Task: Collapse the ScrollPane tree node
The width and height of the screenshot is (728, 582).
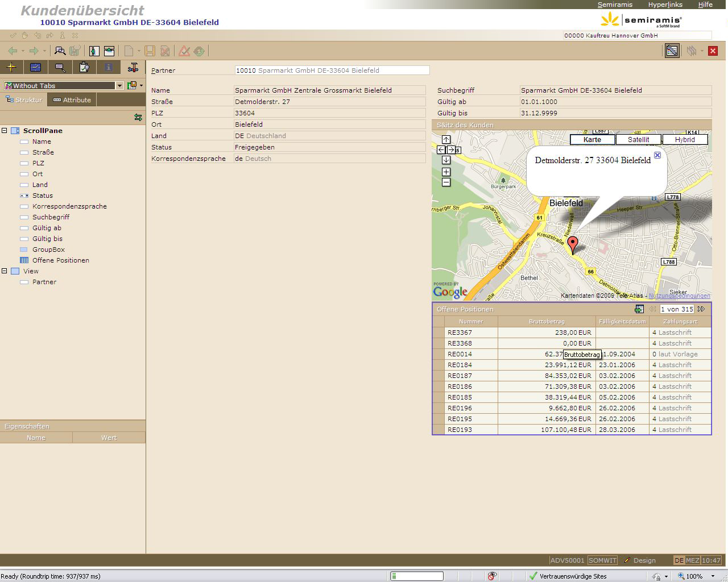Action: 5,131
